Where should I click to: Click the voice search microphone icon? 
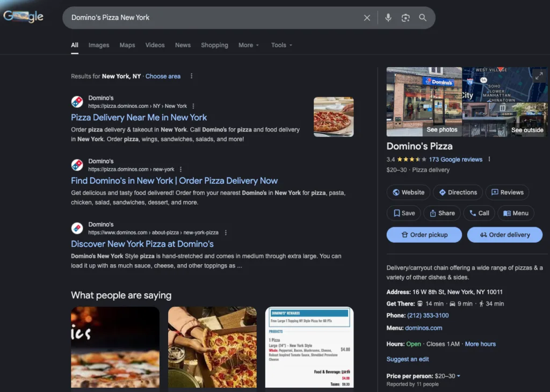coord(388,18)
